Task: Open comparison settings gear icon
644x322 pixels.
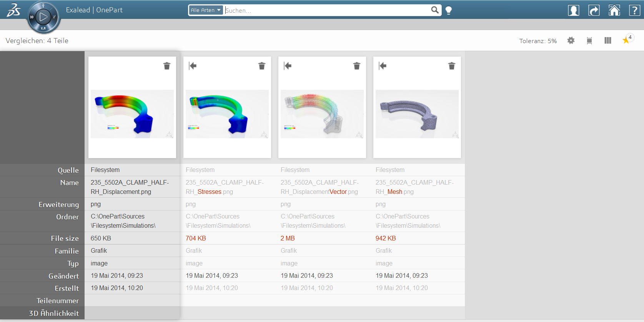Action: (571, 40)
